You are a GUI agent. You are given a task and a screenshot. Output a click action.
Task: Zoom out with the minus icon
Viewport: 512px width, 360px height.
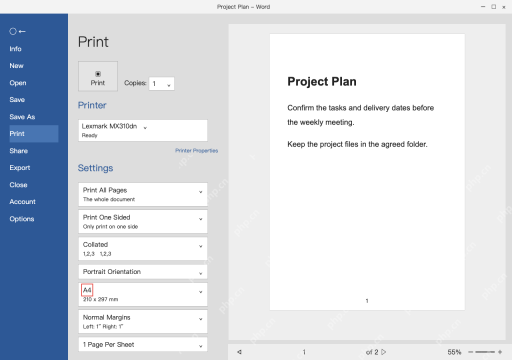point(470,352)
